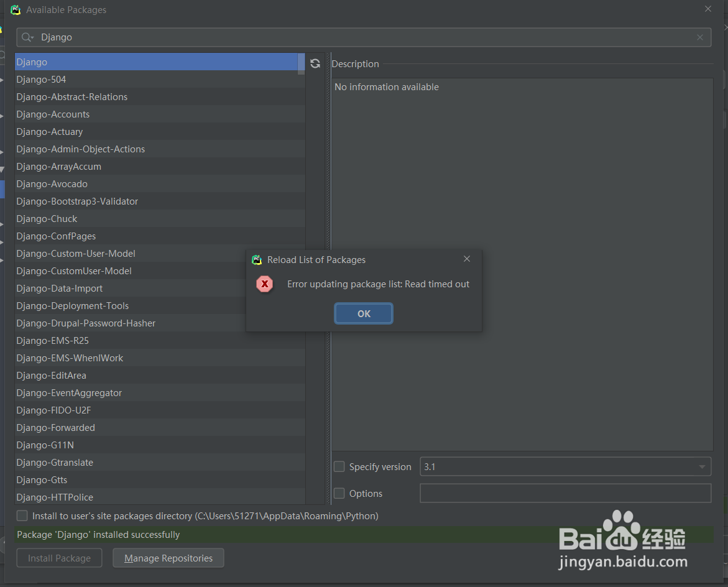
Task: Close the Reload List of Packages dialog
Action: click(467, 259)
